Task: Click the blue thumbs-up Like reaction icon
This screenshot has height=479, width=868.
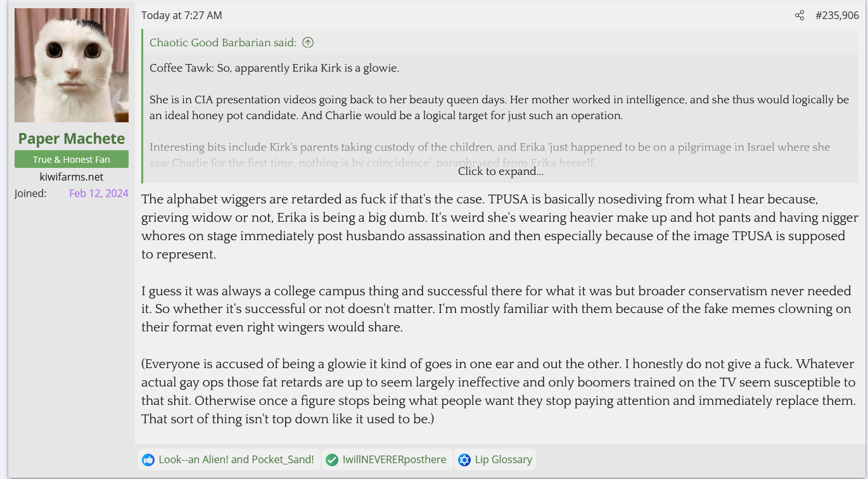Action: (148, 460)
